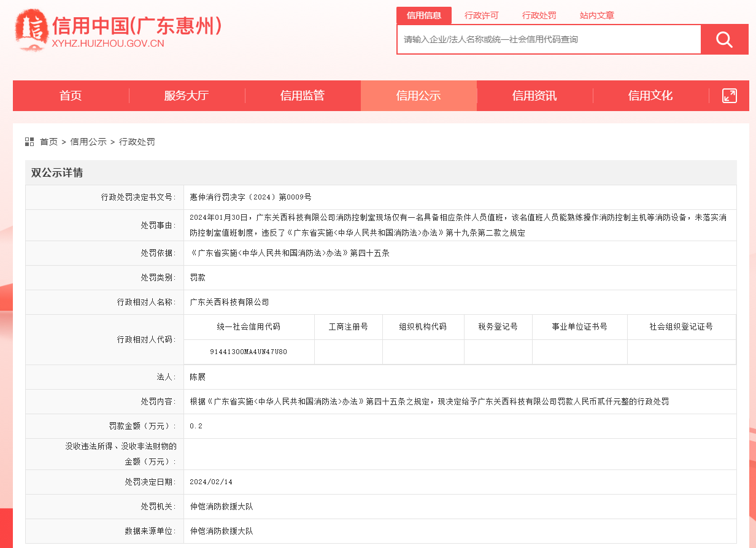Click the 处罚决定日期 row label
This screenshot has height=548, width=756.
pyautogui.click(x=150, y=482)
